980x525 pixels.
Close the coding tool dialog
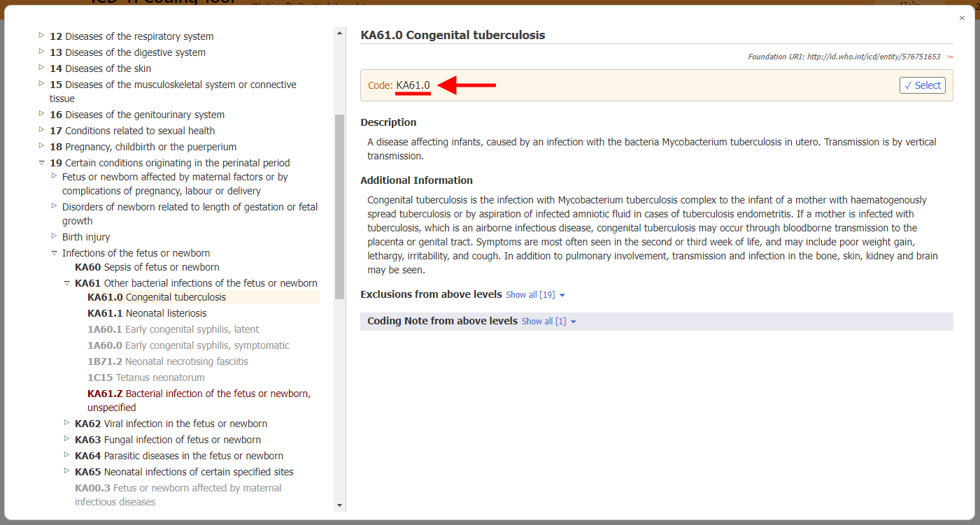coord(962,17)
